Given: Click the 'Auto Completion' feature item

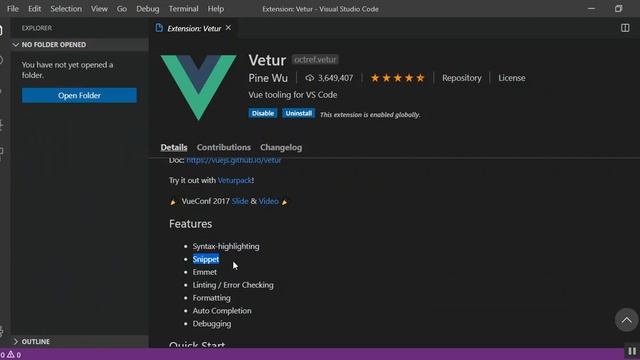Looking at the screenshot, I should coord(222,311).
